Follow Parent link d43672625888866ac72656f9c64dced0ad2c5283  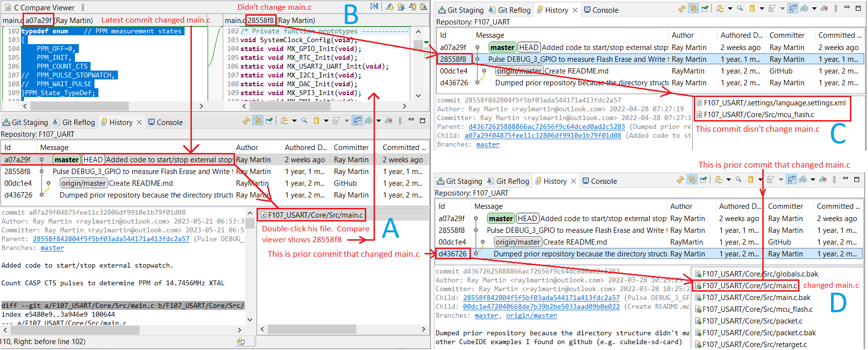coord(547,126)
